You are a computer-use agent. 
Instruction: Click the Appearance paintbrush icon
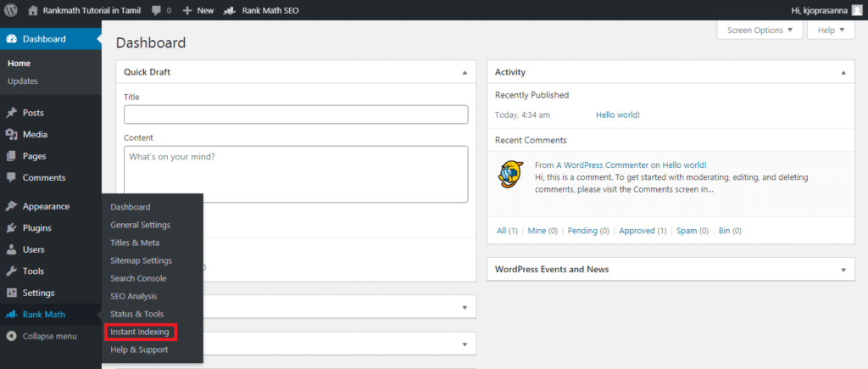pos(11,207)
